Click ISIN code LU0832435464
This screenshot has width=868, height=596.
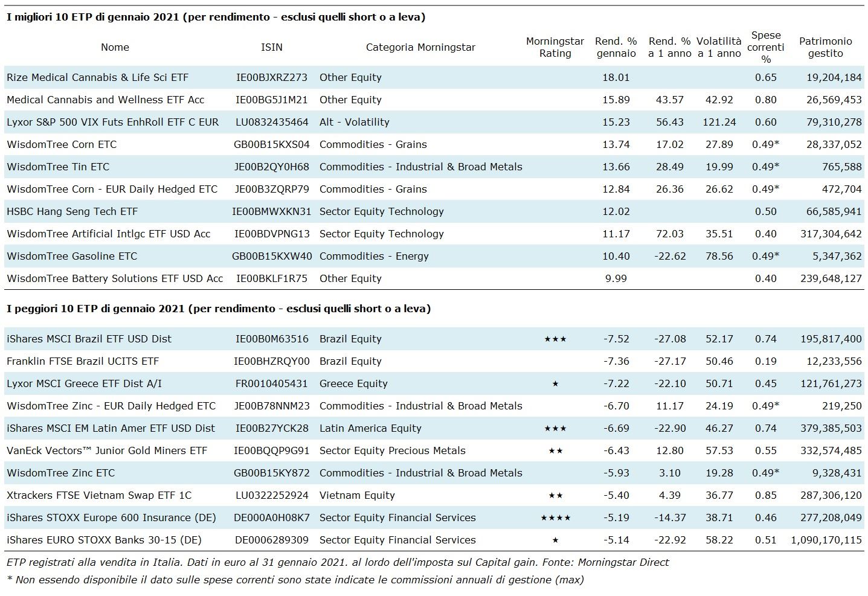[271, 122]
